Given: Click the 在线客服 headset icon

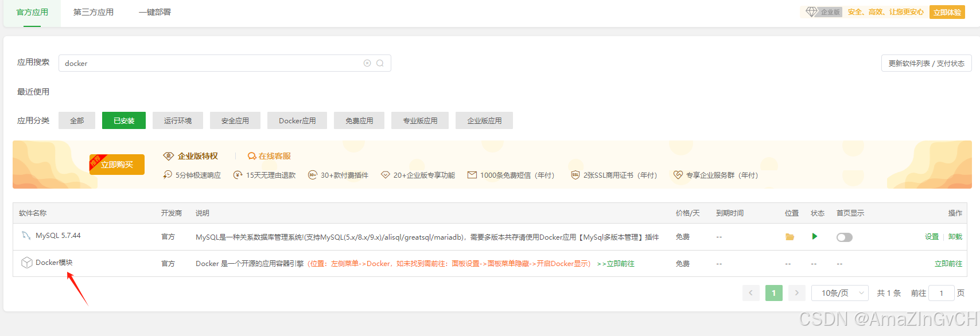Looking at the screenshot, I should 252,156.
